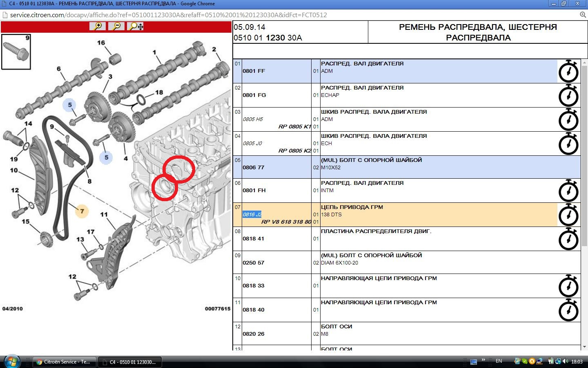Screen dimensions: 588x368
Task: Click the page title 'РЕМЕНЬ РАСПРЕДВАЛА, ШЕСТЕРНЯ РАСПРЕДВАЛА'
Action: point(478,32)
